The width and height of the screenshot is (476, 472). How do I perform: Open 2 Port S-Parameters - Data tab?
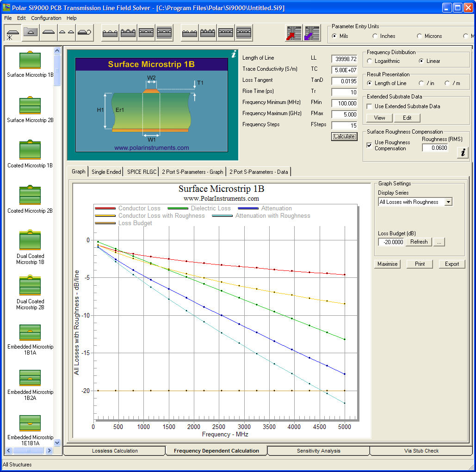click(x=259, y=172)
